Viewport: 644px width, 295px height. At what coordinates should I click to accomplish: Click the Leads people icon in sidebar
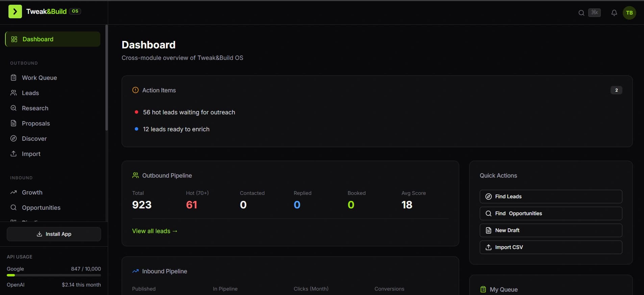coord(14,93)
